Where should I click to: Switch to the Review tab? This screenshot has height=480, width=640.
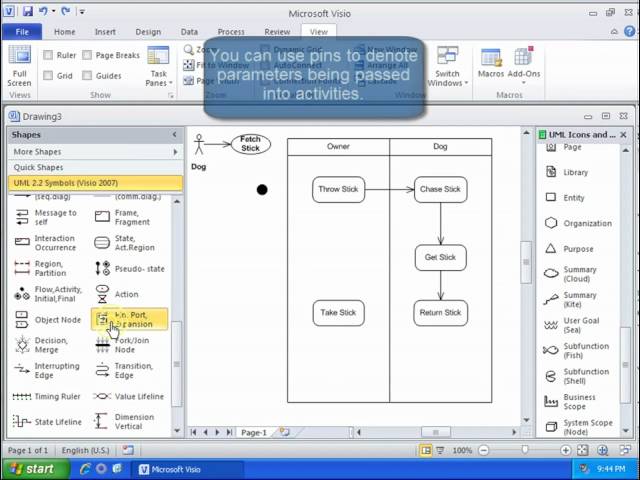click(x=277, y=32)
